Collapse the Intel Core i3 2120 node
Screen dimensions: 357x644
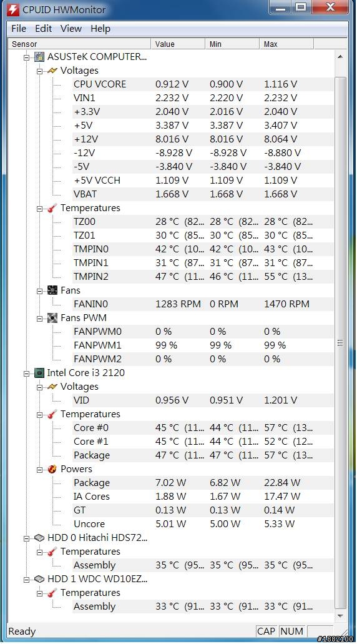tap(27, 374)
